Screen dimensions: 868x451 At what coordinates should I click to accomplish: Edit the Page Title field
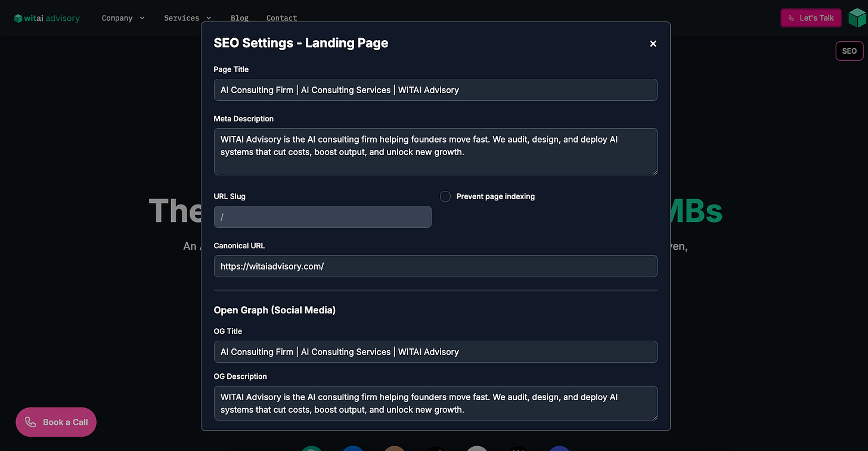coord(436,90)
